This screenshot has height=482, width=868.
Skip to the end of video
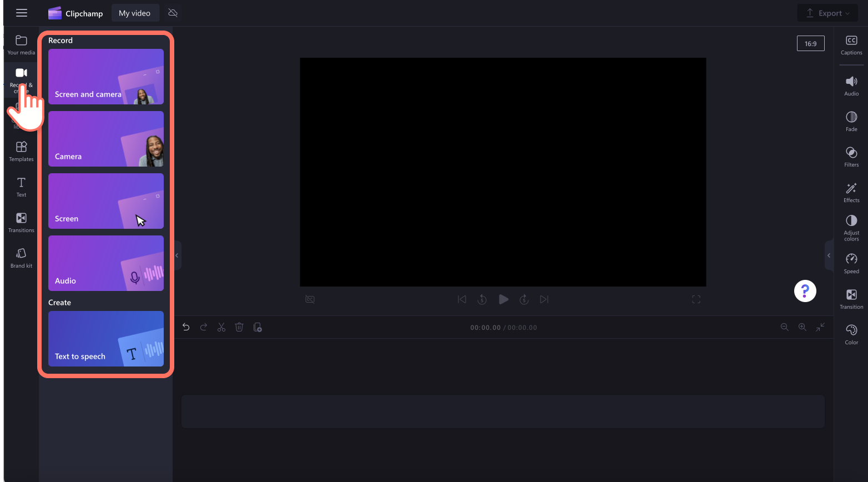coord(544,299)
